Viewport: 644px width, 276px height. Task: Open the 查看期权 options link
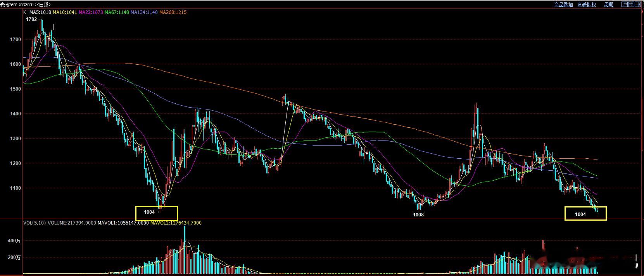587,5
